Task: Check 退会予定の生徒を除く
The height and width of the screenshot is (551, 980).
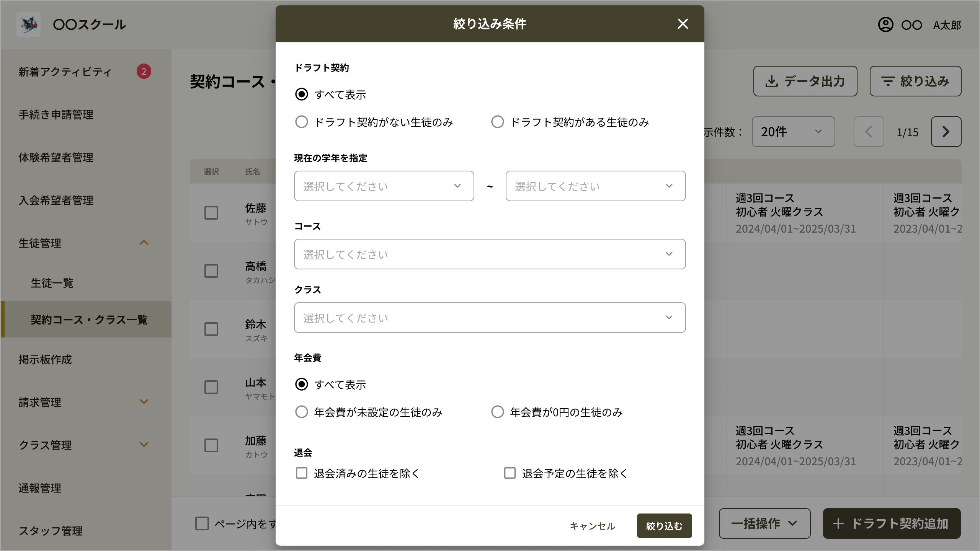Action: pos(510,473)
